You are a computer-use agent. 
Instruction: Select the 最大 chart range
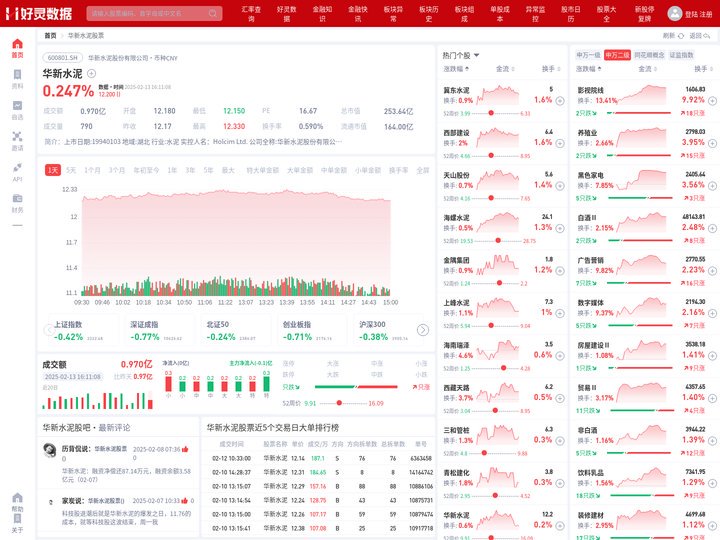pos(228,170)
